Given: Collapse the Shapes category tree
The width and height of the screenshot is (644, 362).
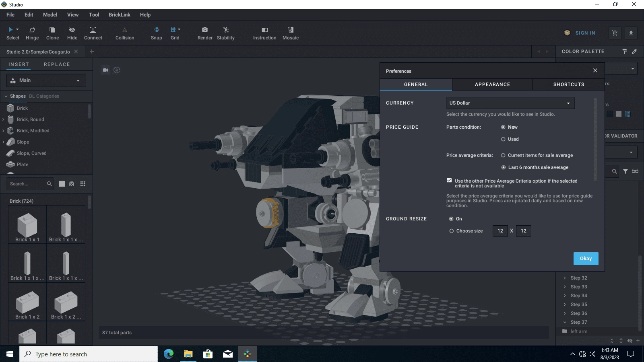Looking at the screenshot, I should pyautogui.click(x=6, y=96).
